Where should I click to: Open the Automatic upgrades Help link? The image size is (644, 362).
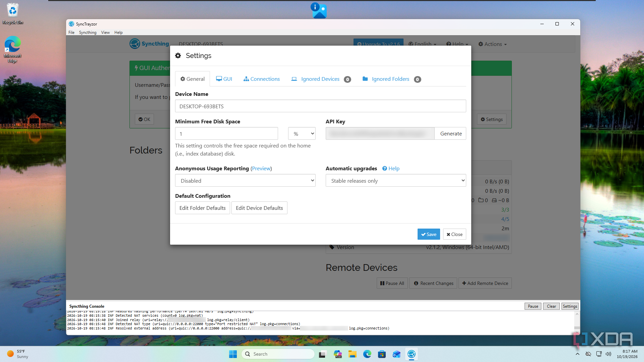(391, 169)
